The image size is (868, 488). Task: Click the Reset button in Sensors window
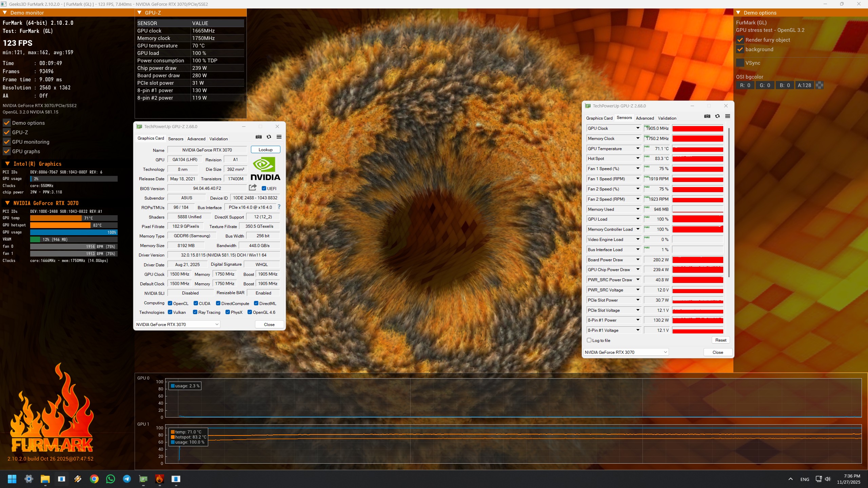721,340
